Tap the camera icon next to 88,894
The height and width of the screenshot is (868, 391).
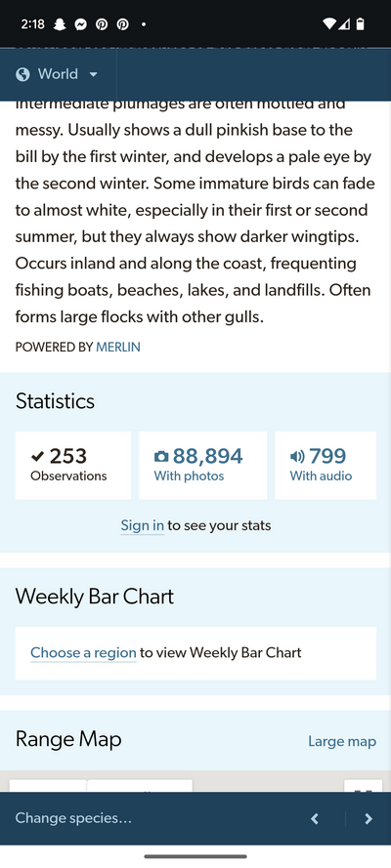pos(160,457)
